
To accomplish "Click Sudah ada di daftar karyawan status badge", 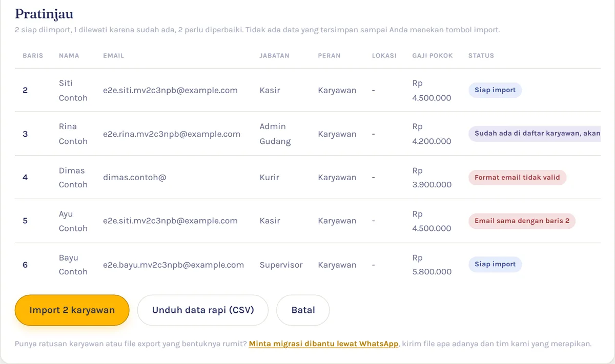I will click(x=535, y=134).
